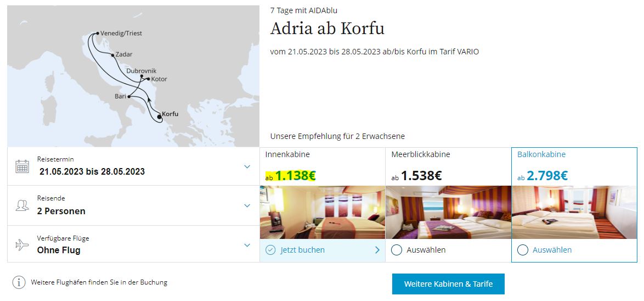
Task: Select the Meerblickkabine radio button
Action: tap(397, 250)
